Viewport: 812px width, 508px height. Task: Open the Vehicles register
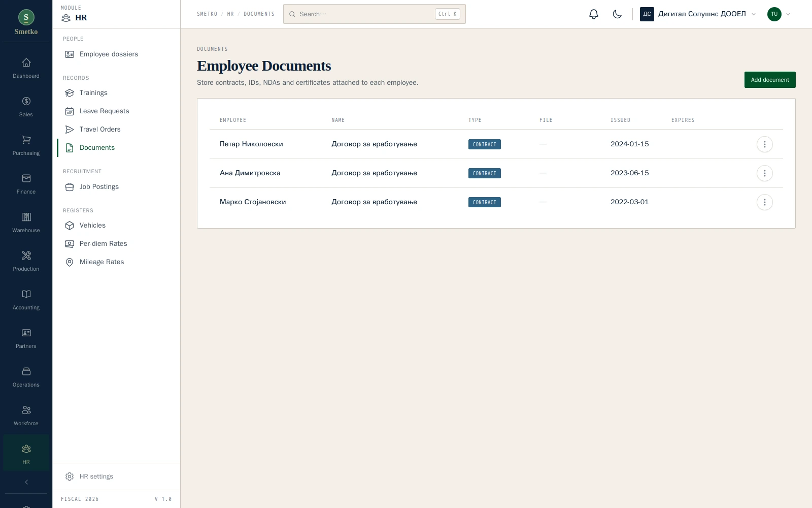click(116, 226)
